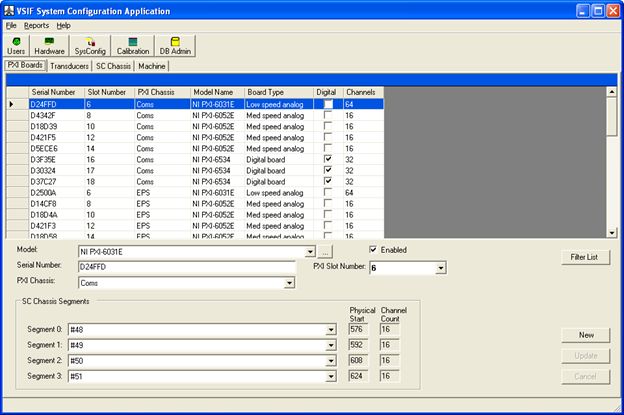Expand the PXI Chassis dropdown
Screen dimensions: 624x415
(x=289, y=283)
